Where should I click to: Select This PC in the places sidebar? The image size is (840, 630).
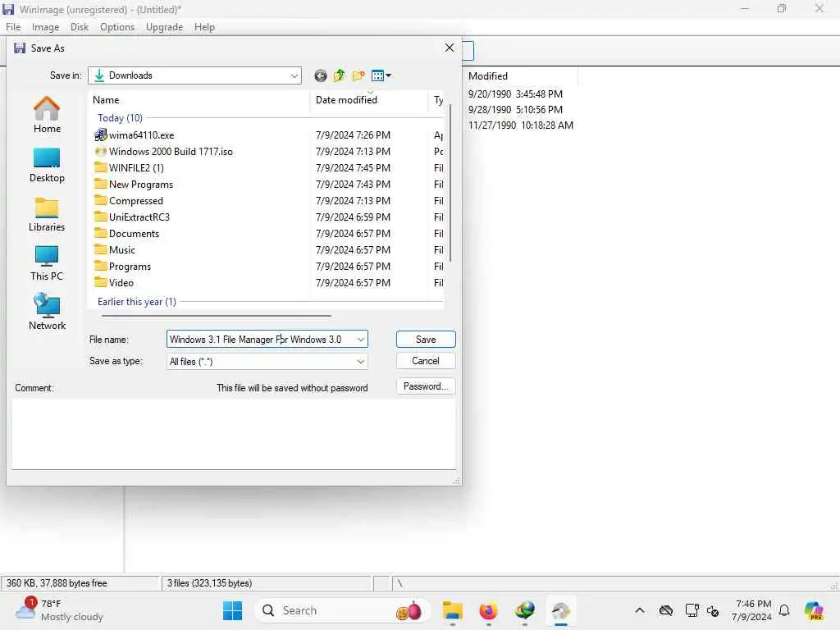coord(47,263)
